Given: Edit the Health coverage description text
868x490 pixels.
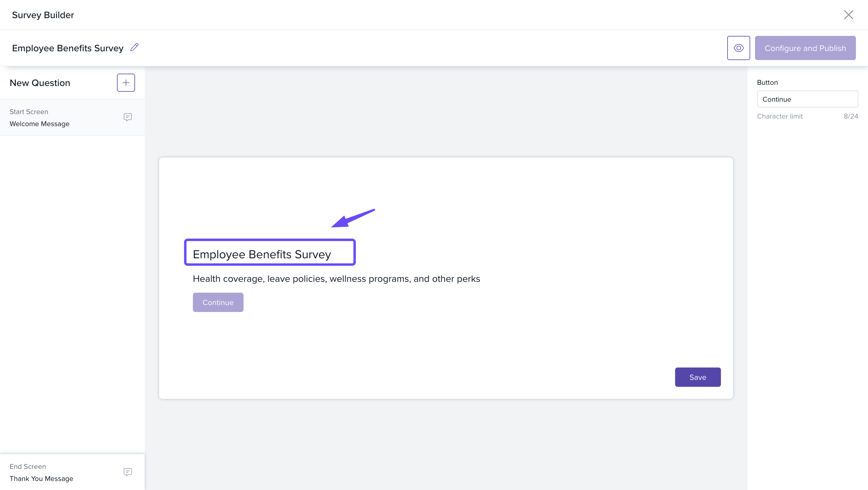Looking at the screenshot, I should click(x=336, y=279).
